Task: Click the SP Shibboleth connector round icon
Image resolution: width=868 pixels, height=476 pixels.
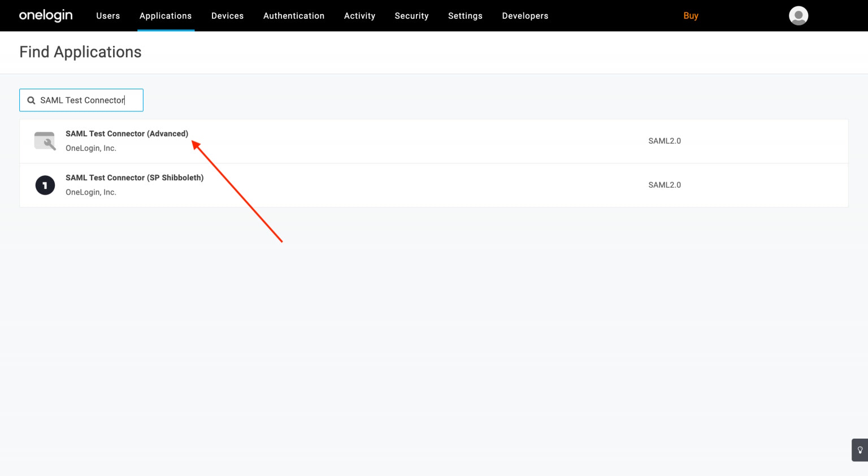Action: pyautogui.click(x=45, y=185)
